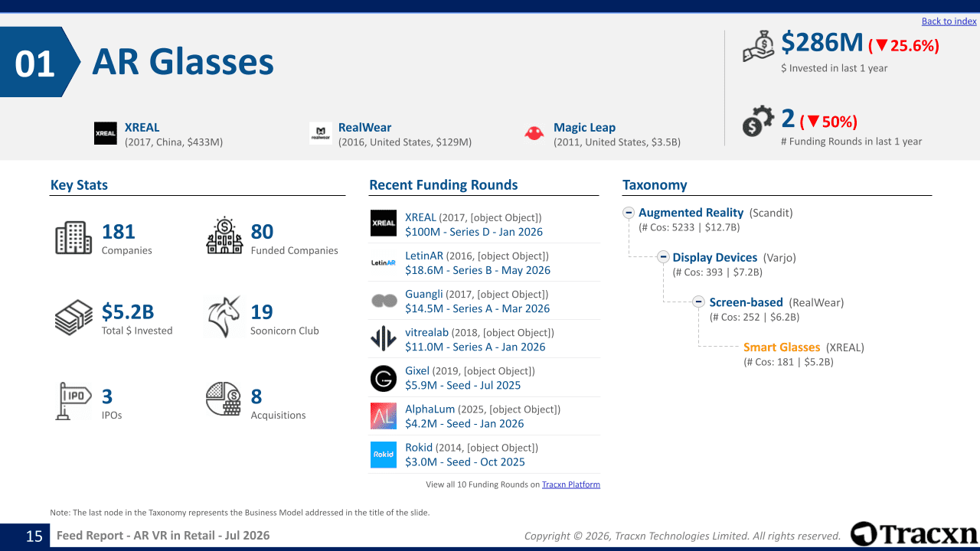Image resolution: width=980 pixels, height=551 pixels.
Task: Click the Gixel logo
Action: (x=384, y=378)
